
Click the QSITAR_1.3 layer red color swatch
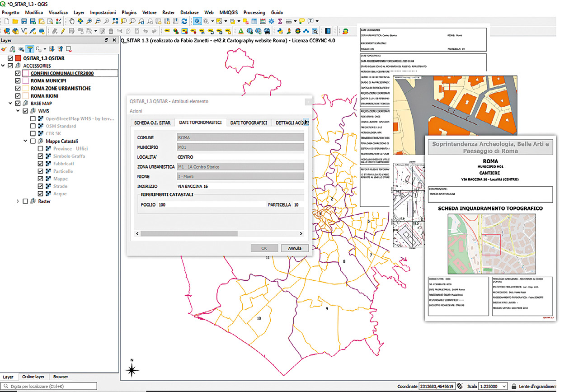coord(18,58)
